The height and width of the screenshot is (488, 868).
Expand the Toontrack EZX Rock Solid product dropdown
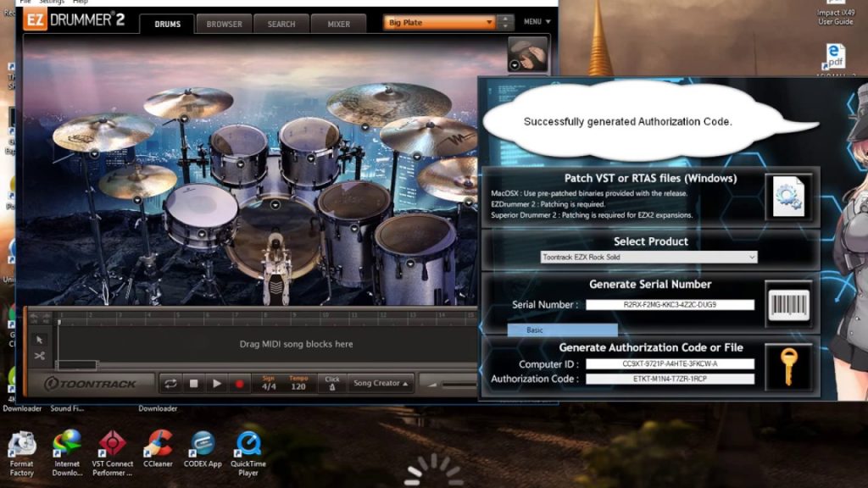point(648,257)
